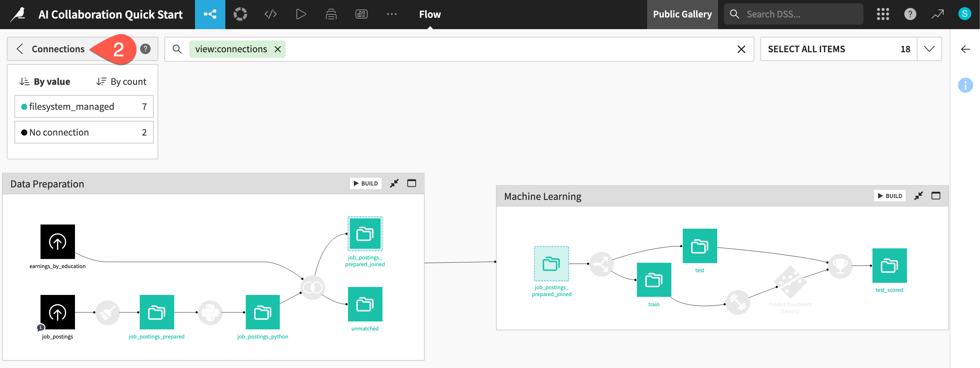The image size is (980, 368).
Task: Open the job_postings discussion badge
Action: pyautogui.click(x=41, y=327)
